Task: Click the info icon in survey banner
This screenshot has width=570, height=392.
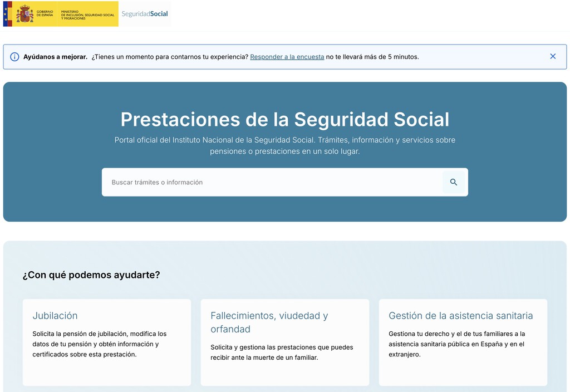Action: pyautogui.click(x=14, y=57)
